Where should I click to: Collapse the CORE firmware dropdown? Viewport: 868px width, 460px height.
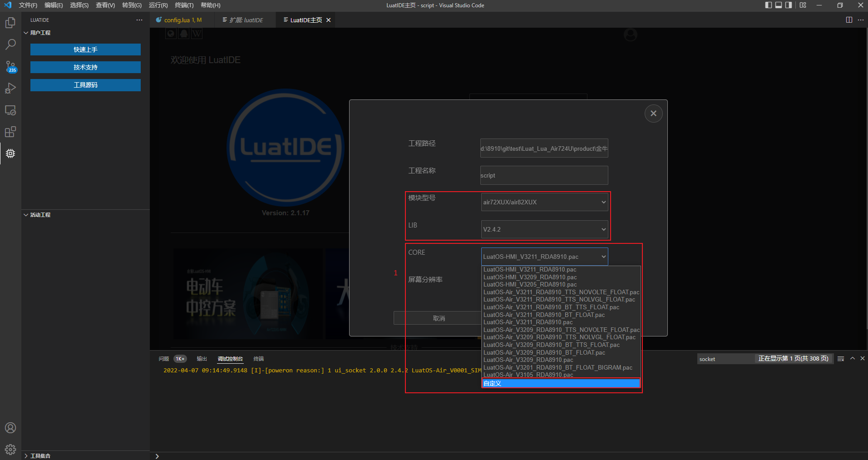[x=544, y=257]
